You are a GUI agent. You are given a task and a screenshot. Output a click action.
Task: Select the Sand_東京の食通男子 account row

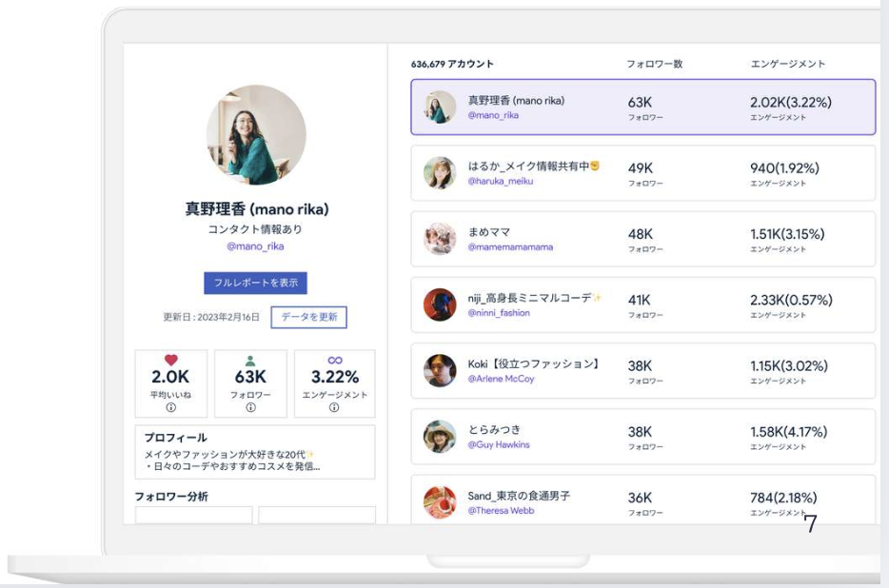pos(642,500)
